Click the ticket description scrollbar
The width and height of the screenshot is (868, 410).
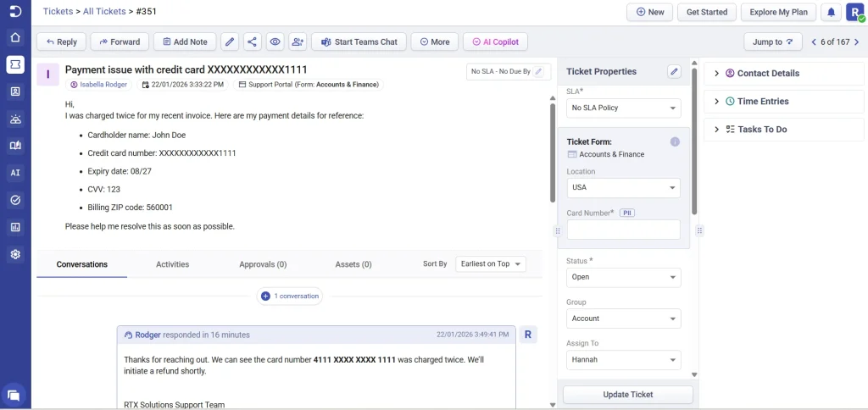point(553,152)
